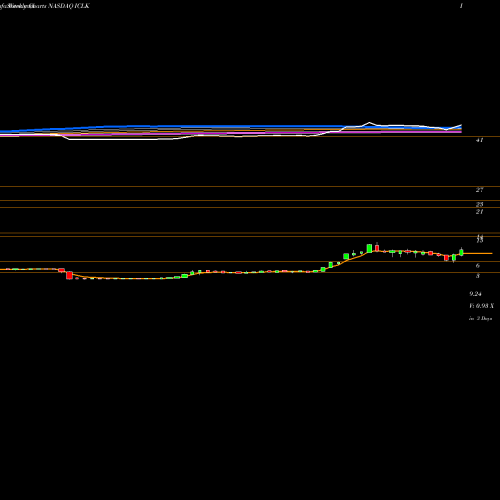The height and width of the screenshot is (500, 500).
Task: Click the 21 price level label
Action: coord(479,212)
